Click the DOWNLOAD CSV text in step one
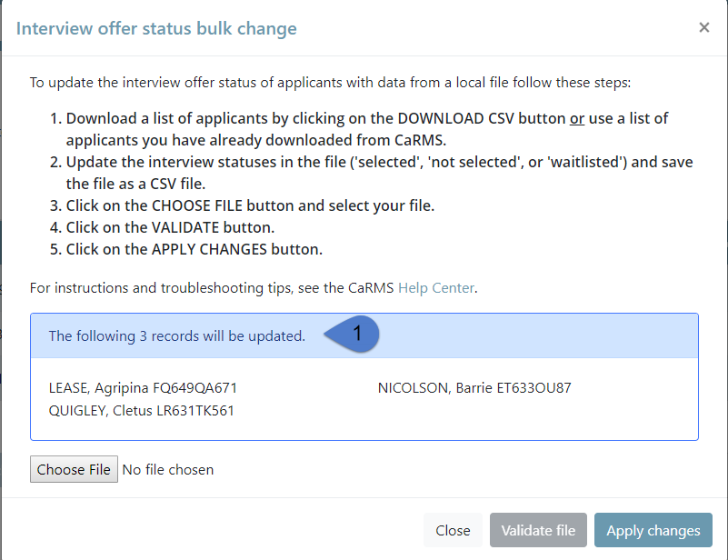This screenshot has width=728, height=560. click(x=455, y=118)
